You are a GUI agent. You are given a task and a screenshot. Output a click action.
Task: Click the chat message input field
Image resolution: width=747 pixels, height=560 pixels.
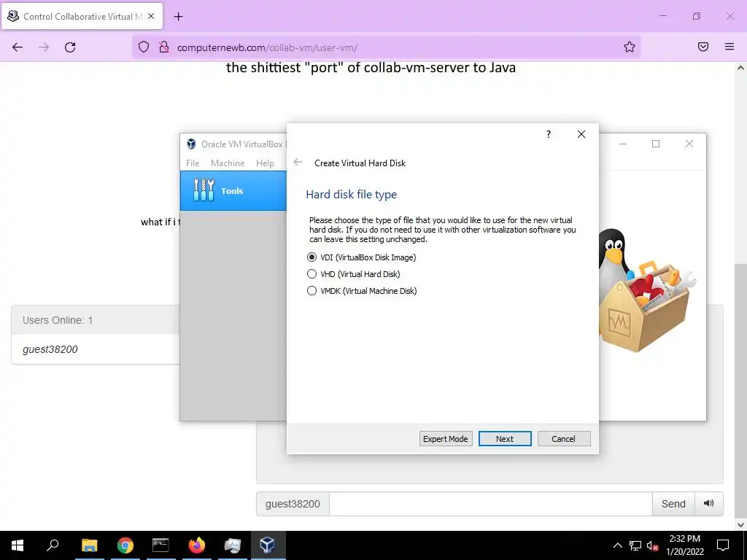[490, 504]
